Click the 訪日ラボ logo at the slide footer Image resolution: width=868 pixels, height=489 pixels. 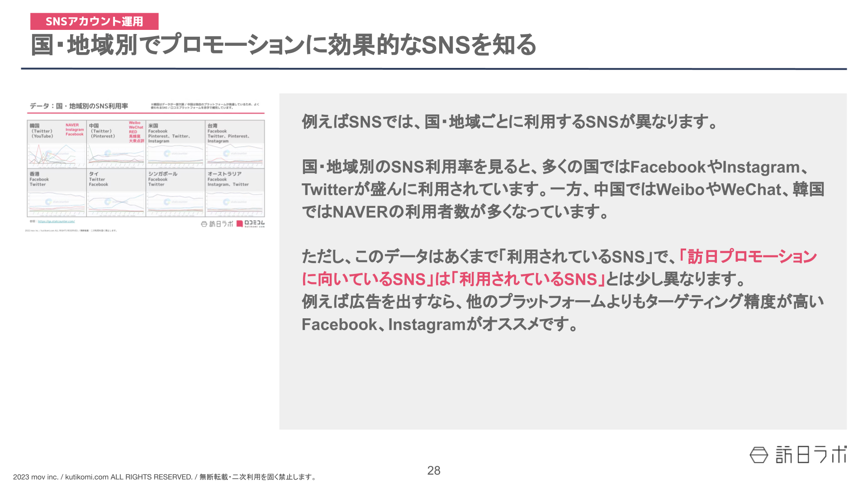pyautogui.click(x=798, y=455)
